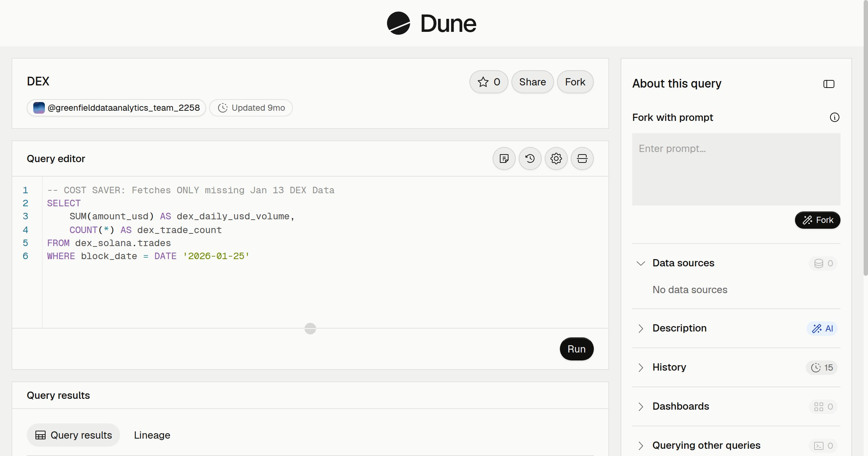Click the Dashboards count badge
The height and width of the screenshot is (456, 868).
[823, 406]
